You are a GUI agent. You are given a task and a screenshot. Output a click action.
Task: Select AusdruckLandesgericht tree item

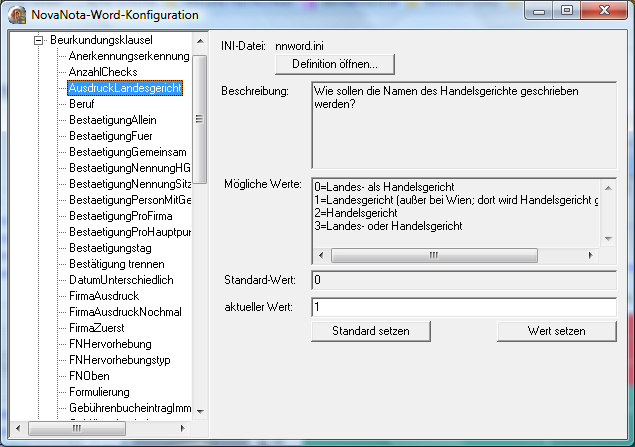coord(125,88)
